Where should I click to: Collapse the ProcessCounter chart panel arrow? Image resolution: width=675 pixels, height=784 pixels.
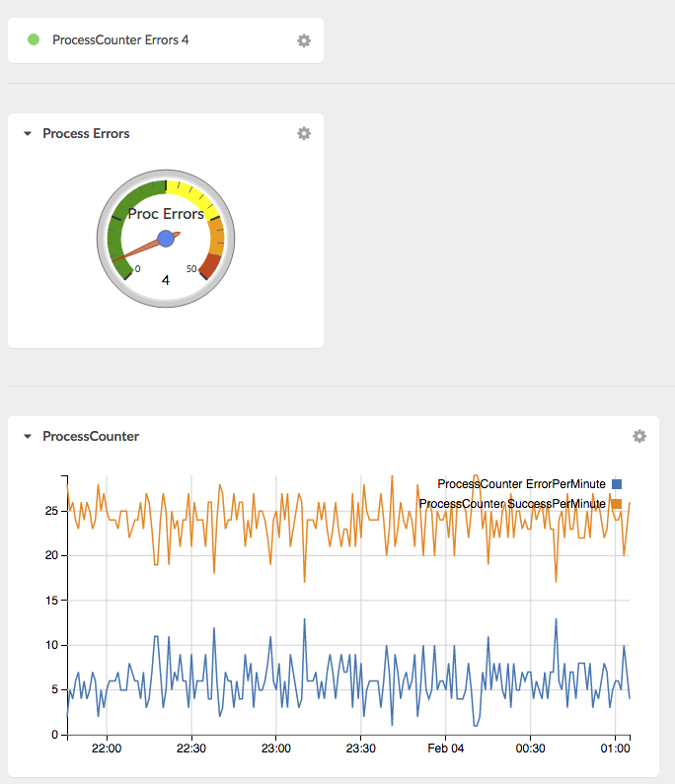coord(28,437)
